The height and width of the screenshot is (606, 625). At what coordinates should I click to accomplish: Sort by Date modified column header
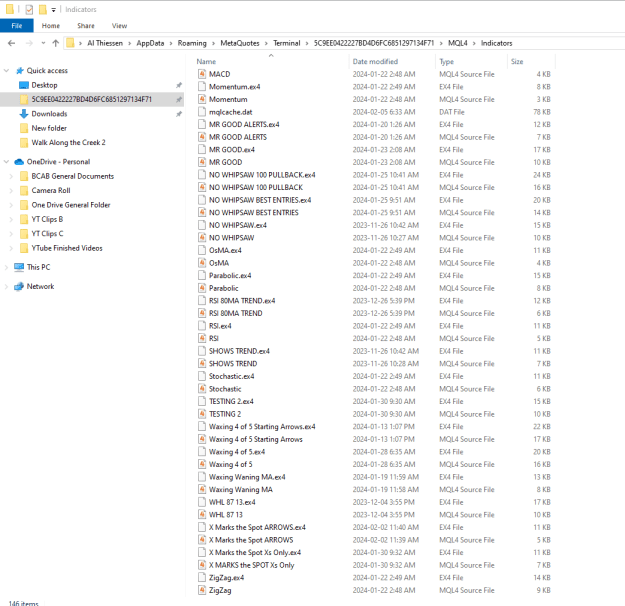tap(375, 61)
